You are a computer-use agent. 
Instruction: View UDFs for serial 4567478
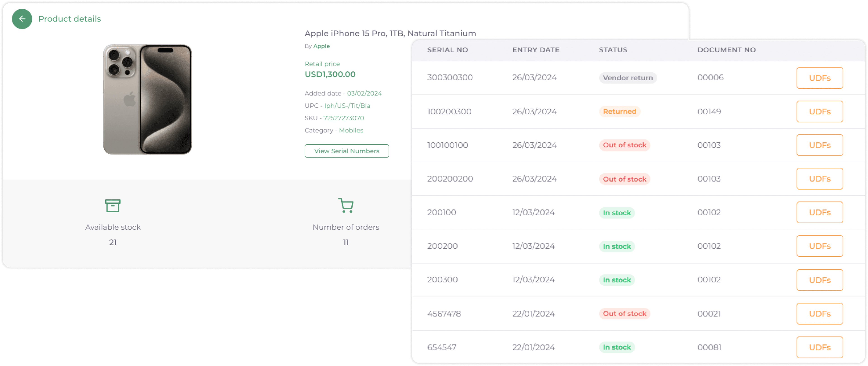[819, 314]
